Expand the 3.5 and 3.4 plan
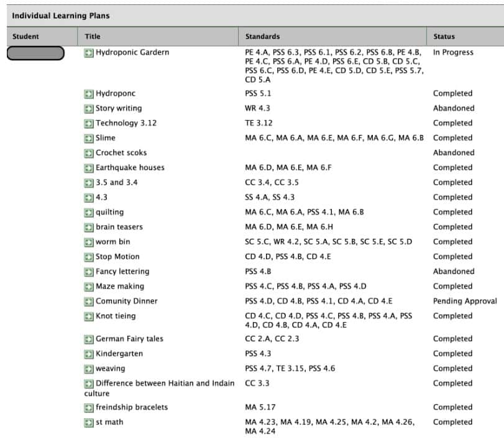 [89, 183]
